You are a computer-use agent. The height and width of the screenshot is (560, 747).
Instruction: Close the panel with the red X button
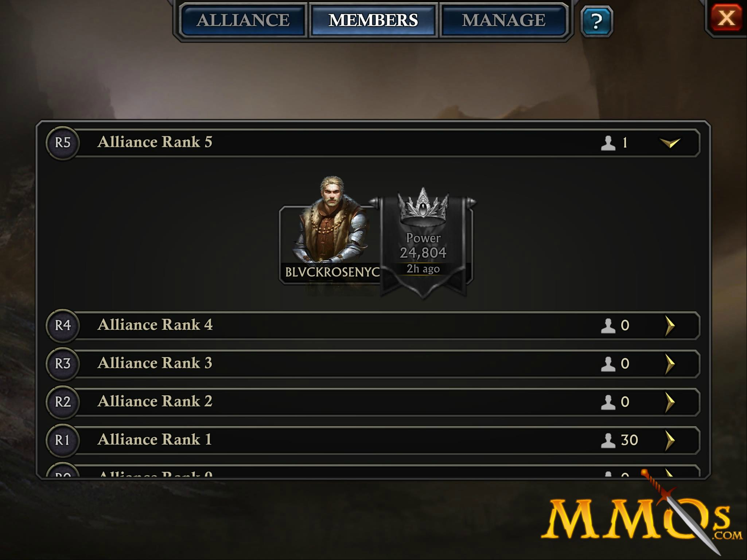[x=726, y=17]
